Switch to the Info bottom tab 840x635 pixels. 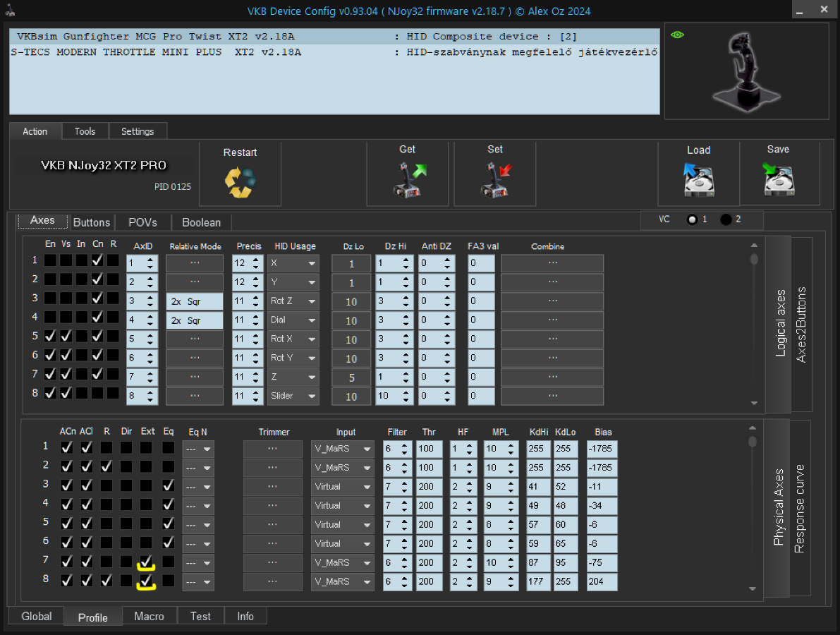(x=245, y=616)
